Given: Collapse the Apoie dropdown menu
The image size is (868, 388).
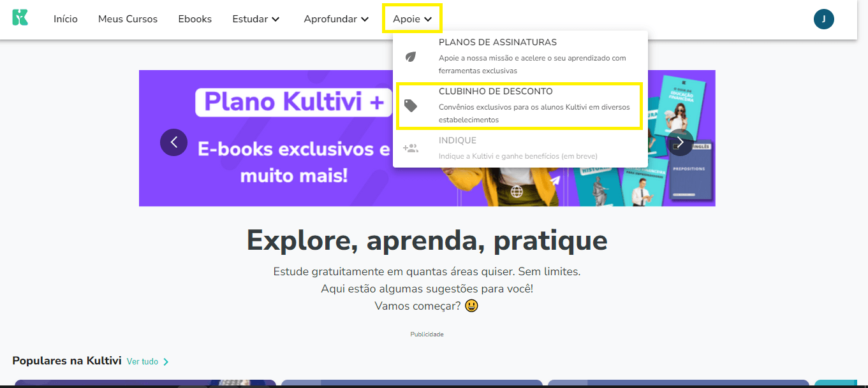Looking at the screenshot, I should 412,18.
